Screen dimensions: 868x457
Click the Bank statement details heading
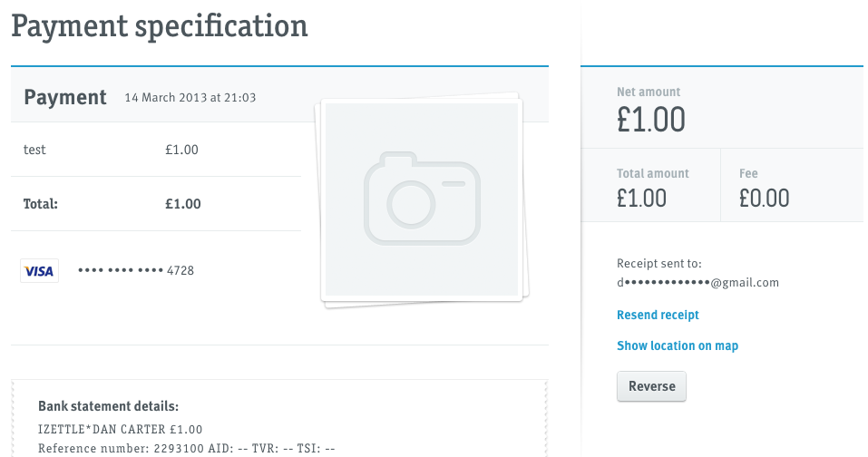click(x=108, y=406)
